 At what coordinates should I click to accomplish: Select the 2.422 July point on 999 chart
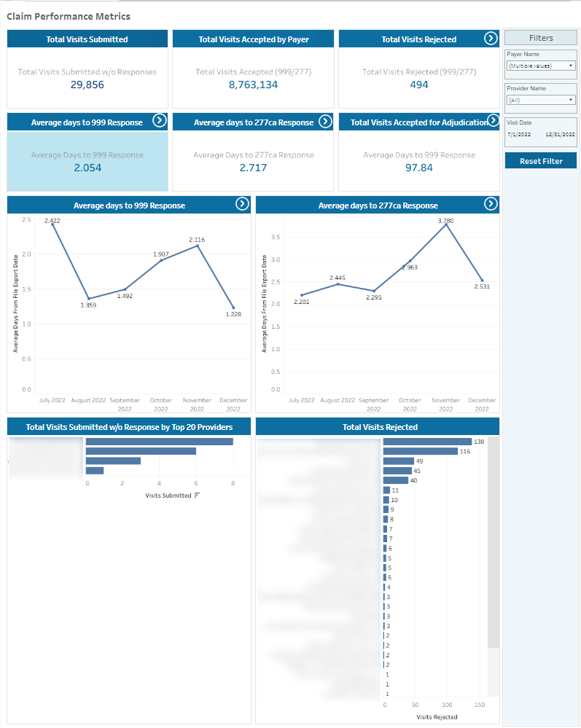coord(52,224)
